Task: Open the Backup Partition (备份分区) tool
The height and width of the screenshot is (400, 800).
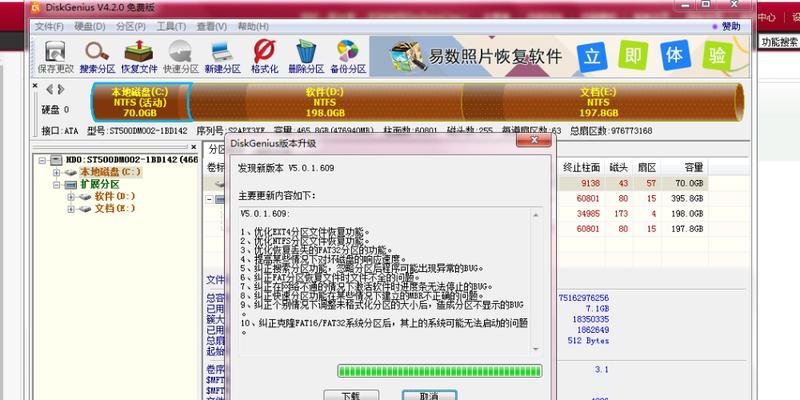Action: click(x=348, y=57)
